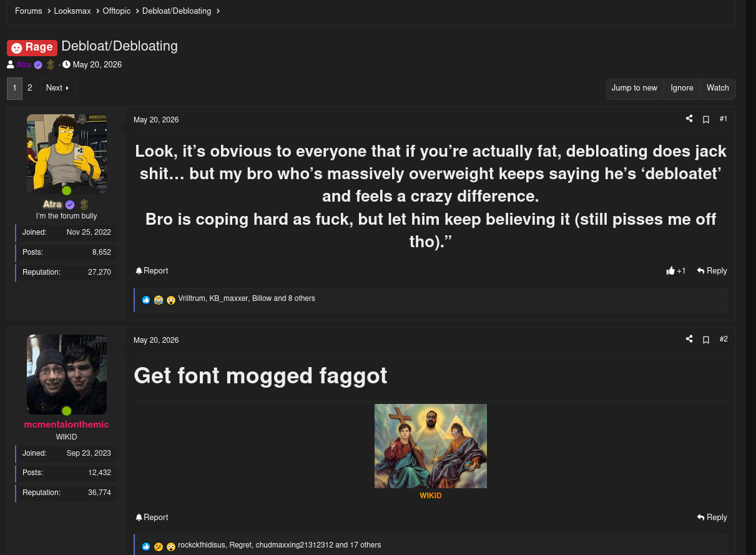Open permalink #2
756x555 pixels.
(x=724, y=339)
